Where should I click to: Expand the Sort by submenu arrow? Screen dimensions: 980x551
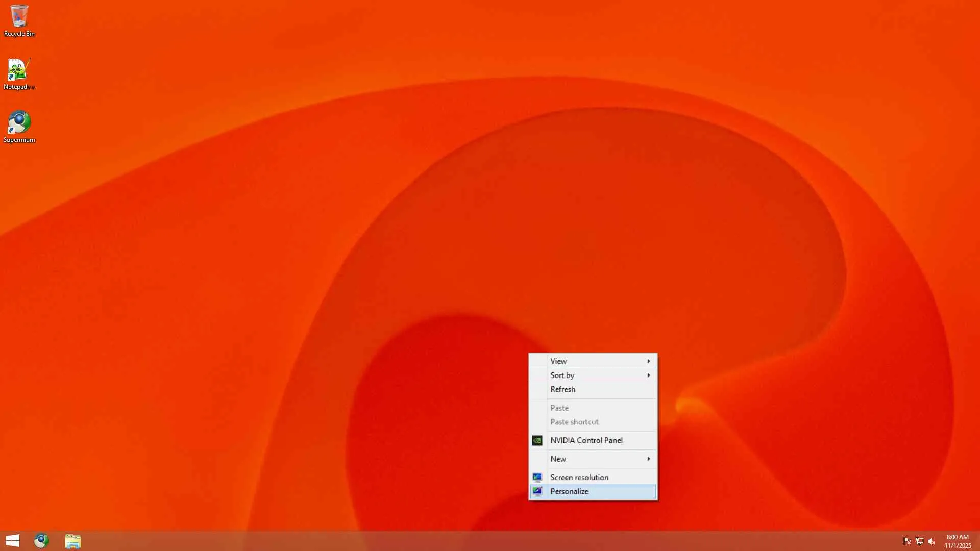(x=649, y=375)
